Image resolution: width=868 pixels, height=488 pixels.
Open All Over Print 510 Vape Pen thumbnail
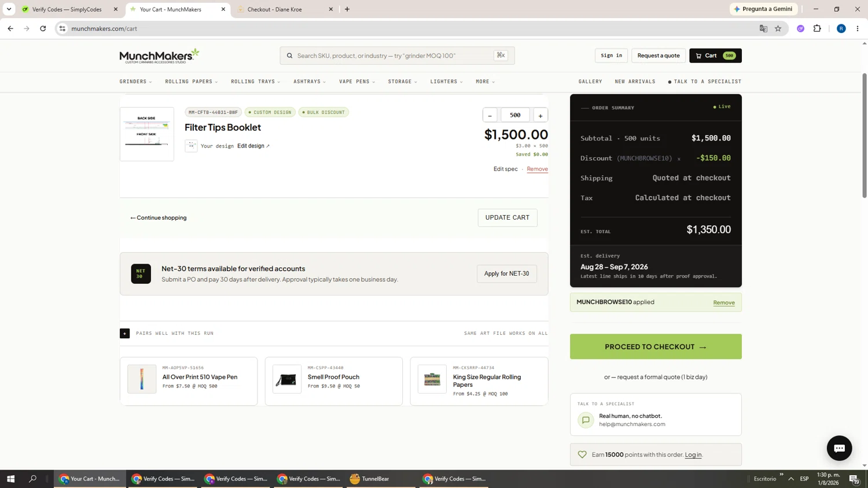tap(142, 379)
